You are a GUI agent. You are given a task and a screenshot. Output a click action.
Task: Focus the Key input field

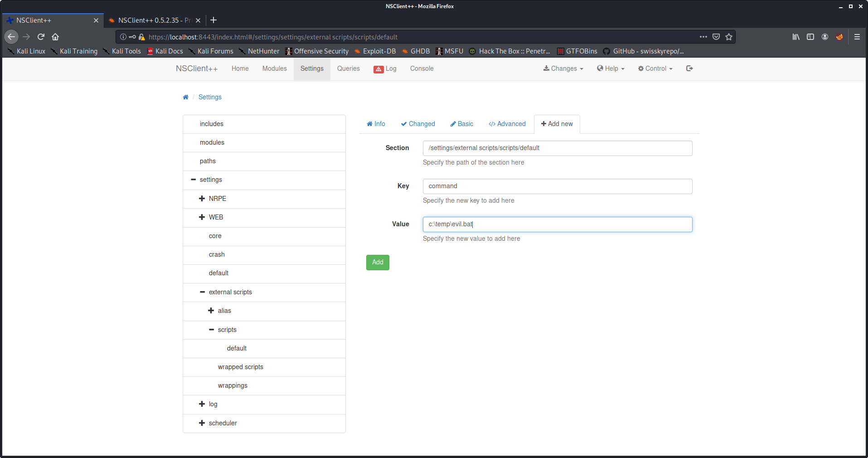tap(558, 186)
